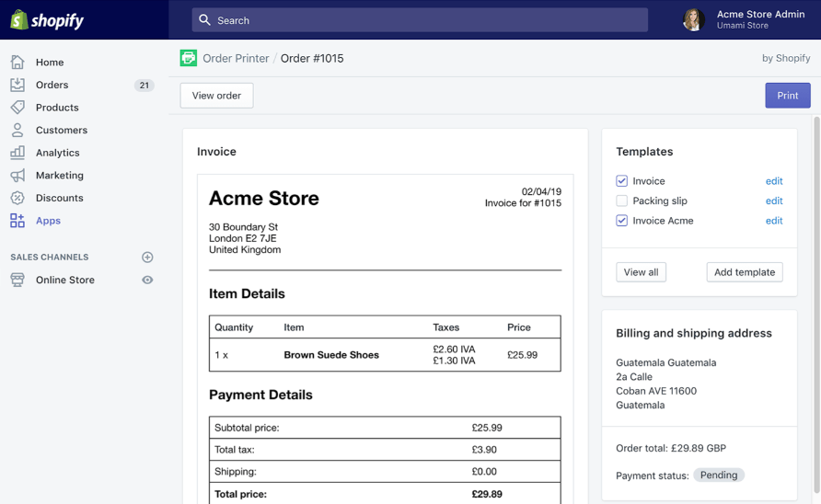Click the Shopify logo
Screen dimensions: 821x504
47,20
